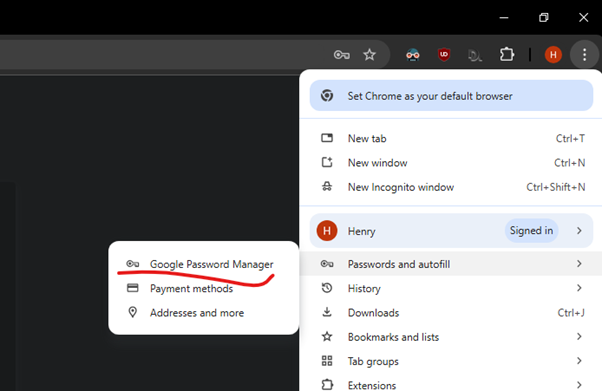
Task: Minimize the Chrome window
Action: point(504,17)
